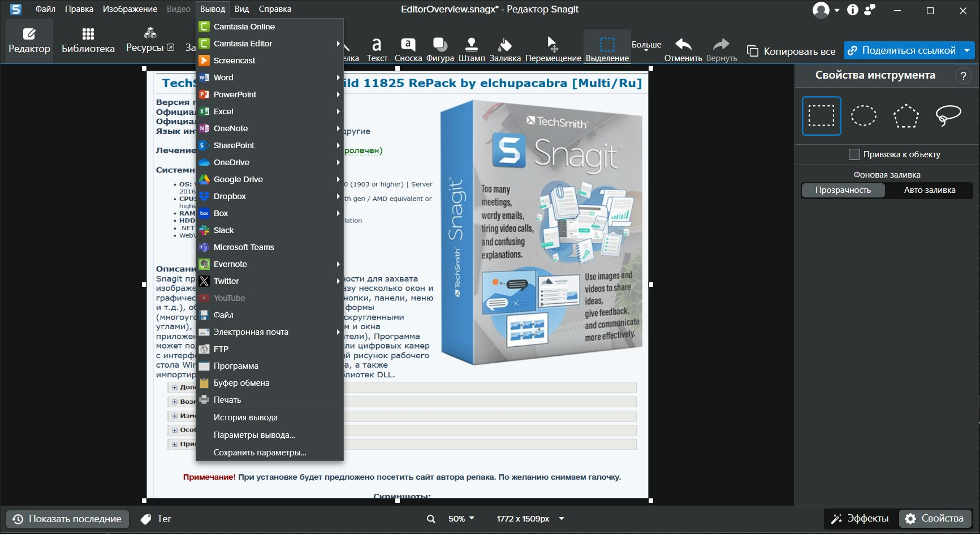Image resolution: width=980 pixels, height=534 pixels.
Task: Open the account profile dropdown
Action: pos(826,10)
